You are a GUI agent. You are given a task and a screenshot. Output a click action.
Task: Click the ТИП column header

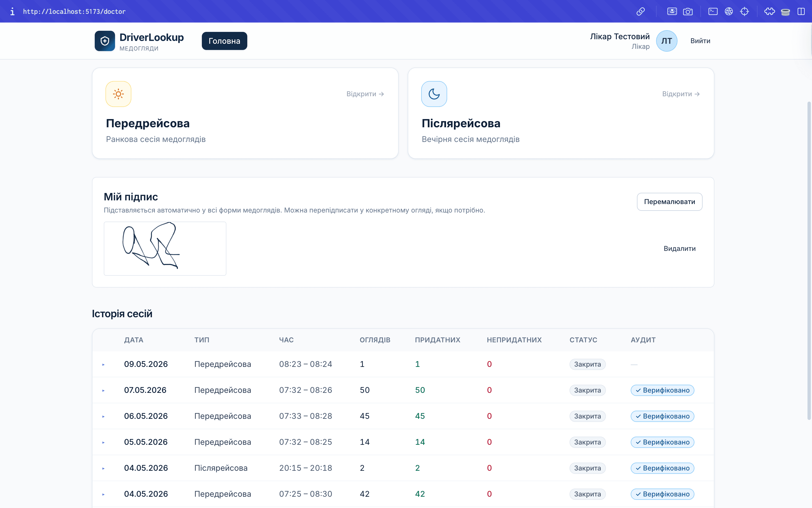tap(202, 340)
